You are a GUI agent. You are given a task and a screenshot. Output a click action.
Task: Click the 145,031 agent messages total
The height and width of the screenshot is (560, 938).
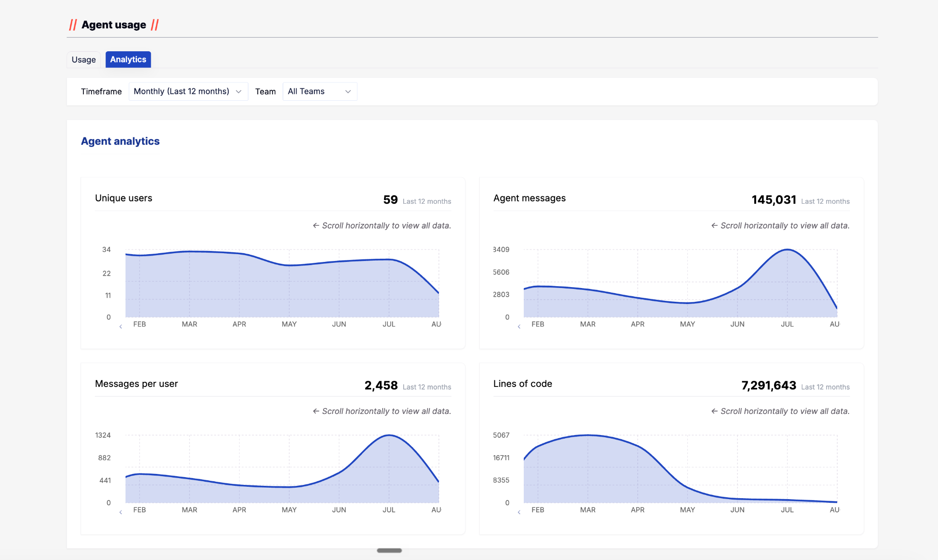click(x=774, y=200)
